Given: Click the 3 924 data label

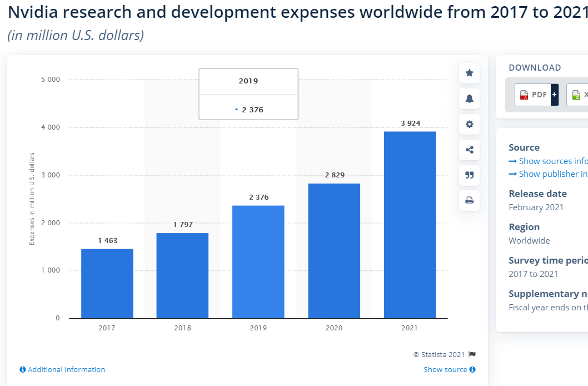Looking at the screenshot, I should 411,123.
